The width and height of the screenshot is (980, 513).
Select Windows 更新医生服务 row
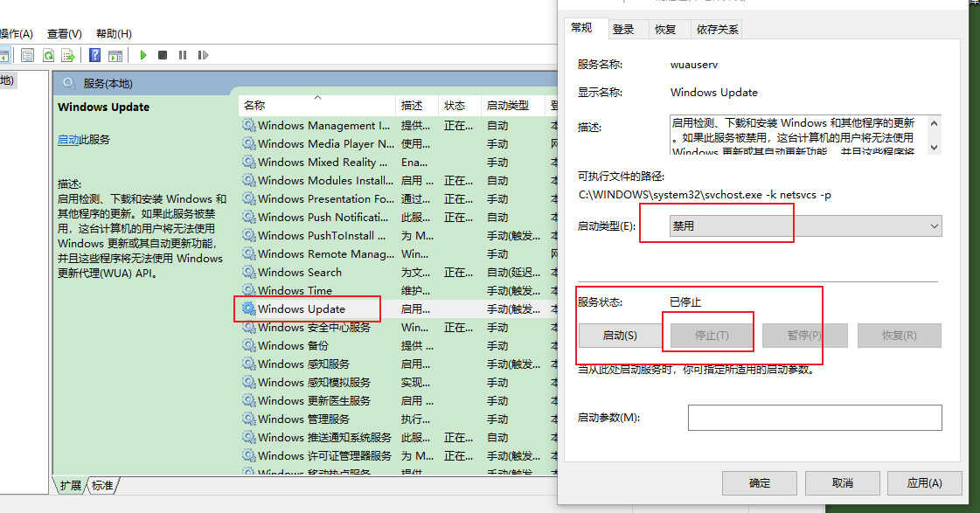[398, 400]
